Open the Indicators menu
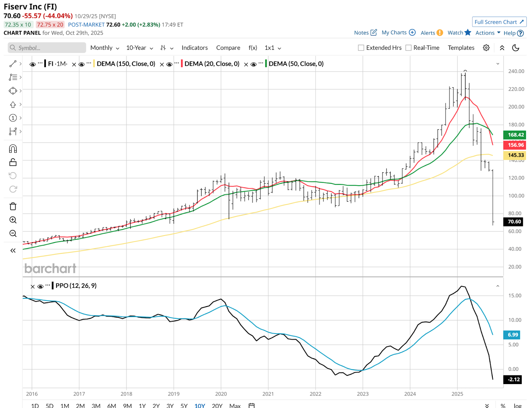Image resolution: width=532 pixels, height=408 pixels. (x=195, y=48)
